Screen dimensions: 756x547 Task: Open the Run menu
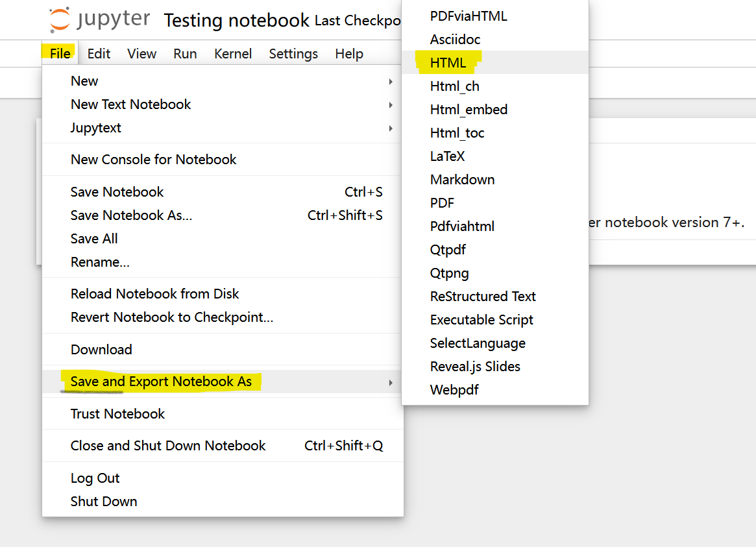(185, 53)
